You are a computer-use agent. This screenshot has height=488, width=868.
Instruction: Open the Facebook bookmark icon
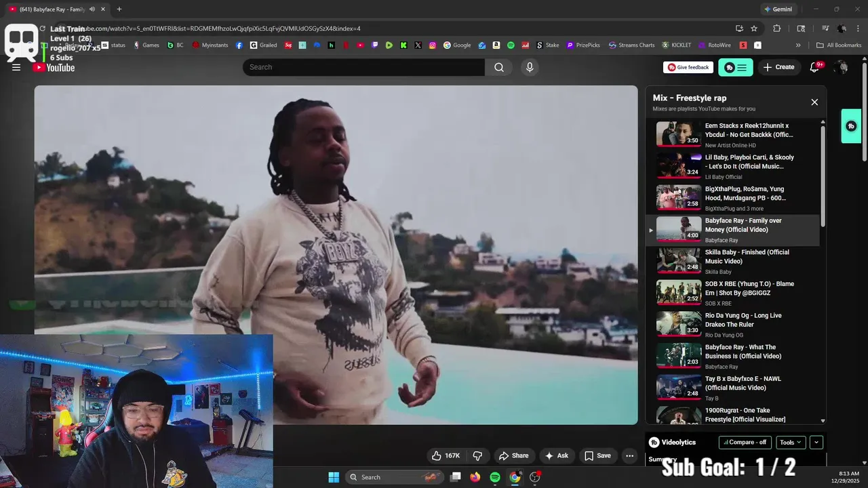click(239, 45)
